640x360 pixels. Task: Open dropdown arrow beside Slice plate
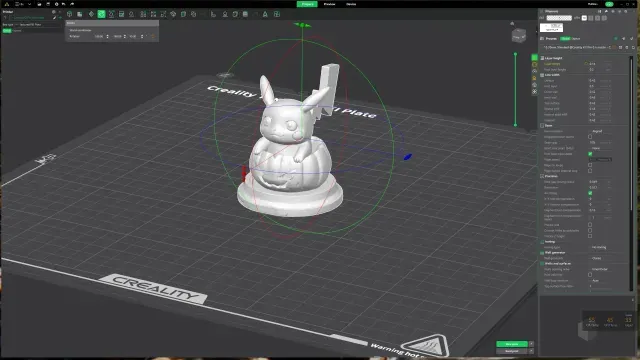tap(531, 344)
